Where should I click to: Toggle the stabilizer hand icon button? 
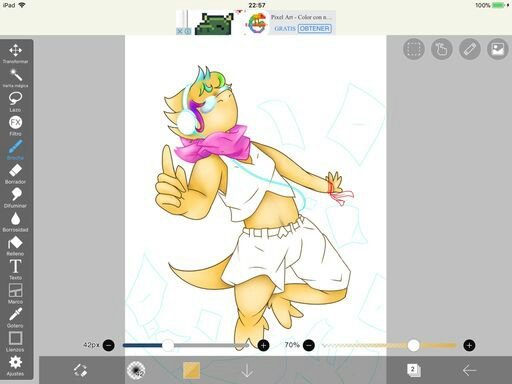[x=442, y=49]
